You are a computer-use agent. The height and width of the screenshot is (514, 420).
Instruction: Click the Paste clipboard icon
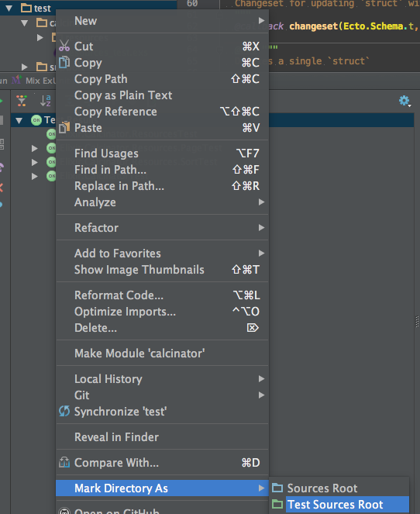coord(64,127)
